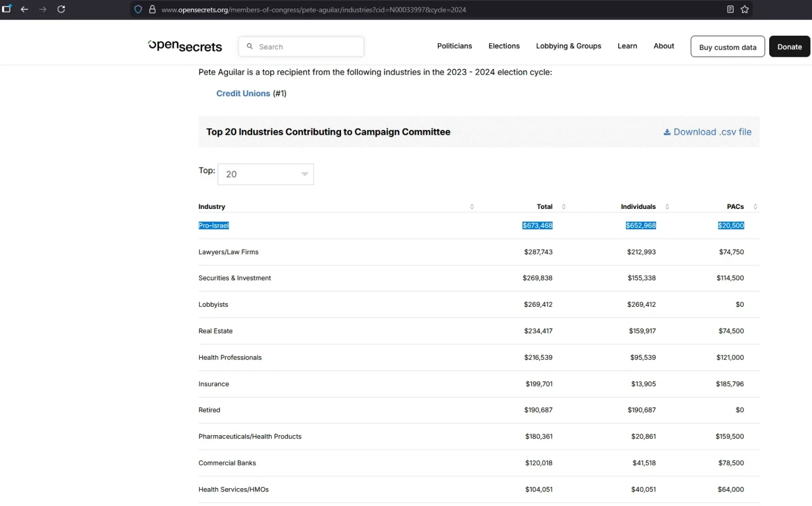This screenshot has width=812, height=506.
Task: Click the $114,500 PACs value
Action: point(730,278)
